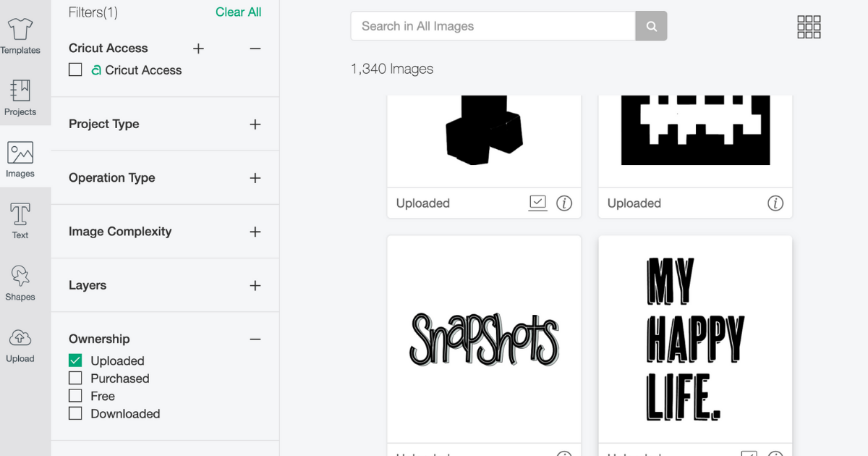868x456 pixels.
Task: Select the My Happy Life image
Action: pos(695,340)
